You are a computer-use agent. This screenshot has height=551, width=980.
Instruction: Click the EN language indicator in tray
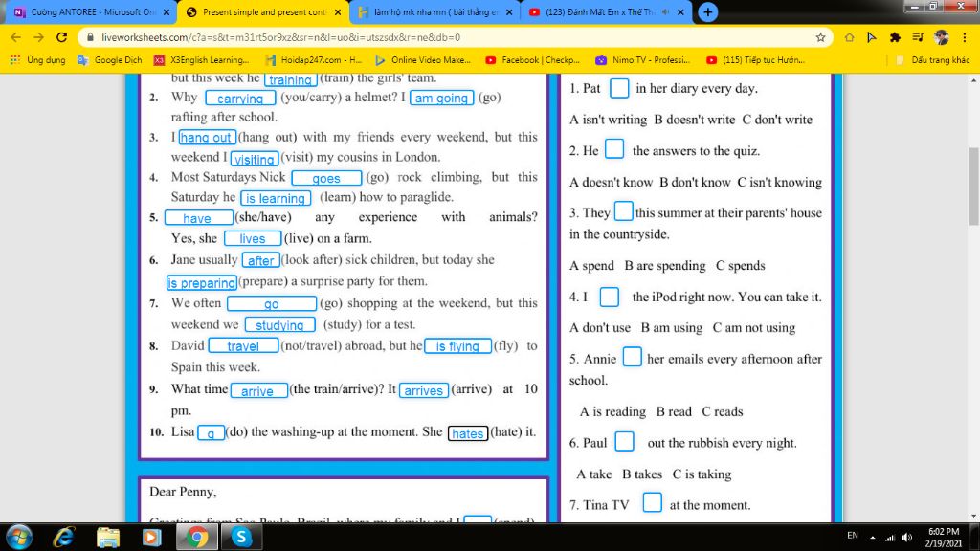tap(853, 536)
